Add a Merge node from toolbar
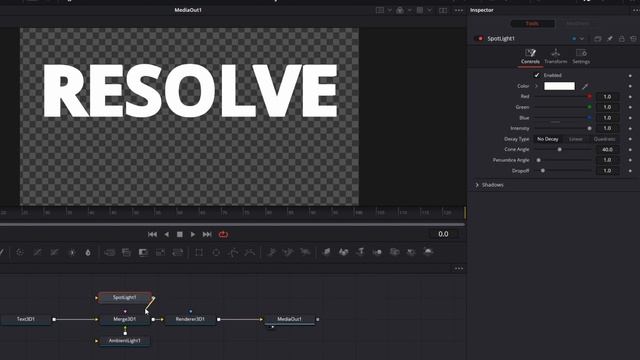Viewport: 640px width, 360px height. coord(109,253)
